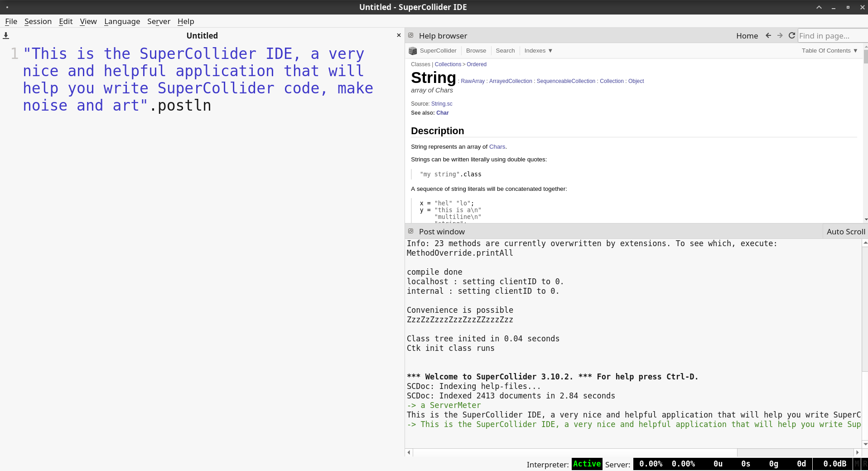Screen dimensions: 868x471
Task: Toggle Auto Scroll in Post window
Action: tap(845, 232)
